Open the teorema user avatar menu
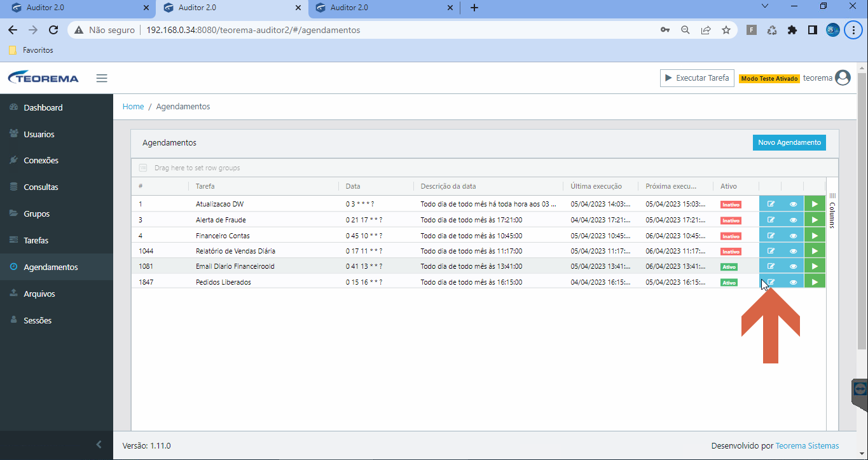 point(843,78)
